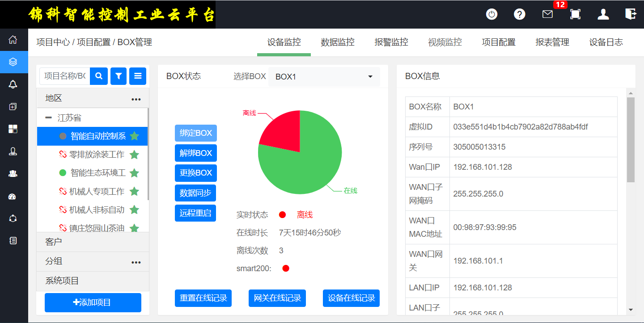Click the 添加项目 button
This screenshot has height=323, width=644.
(x=93, y=302)
